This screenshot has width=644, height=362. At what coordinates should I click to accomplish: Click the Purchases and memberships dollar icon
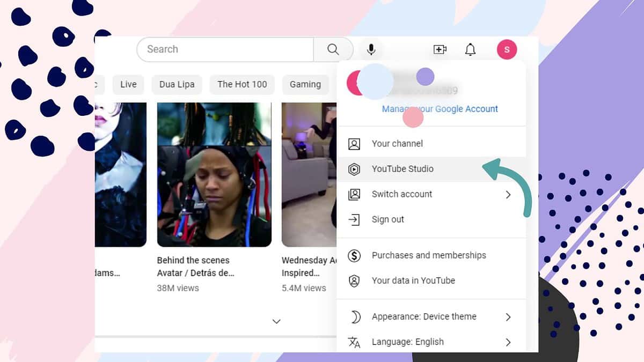point(354,255)
